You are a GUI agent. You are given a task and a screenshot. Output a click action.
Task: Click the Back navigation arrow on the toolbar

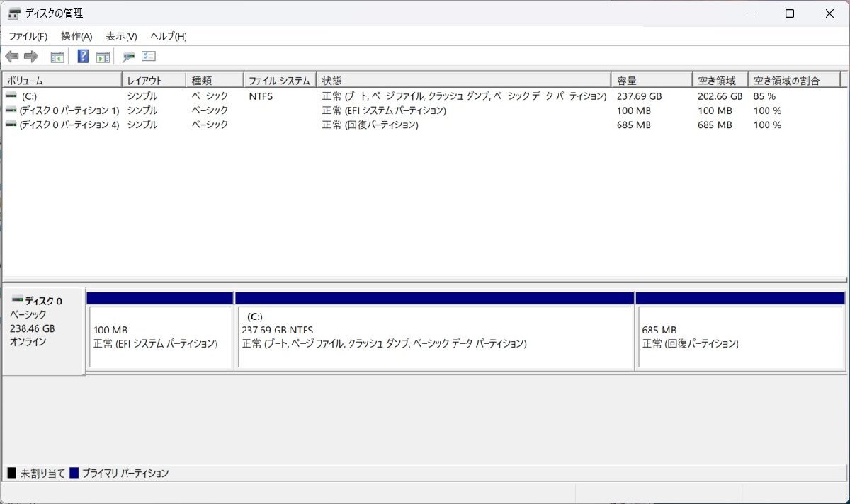point(12,57)
